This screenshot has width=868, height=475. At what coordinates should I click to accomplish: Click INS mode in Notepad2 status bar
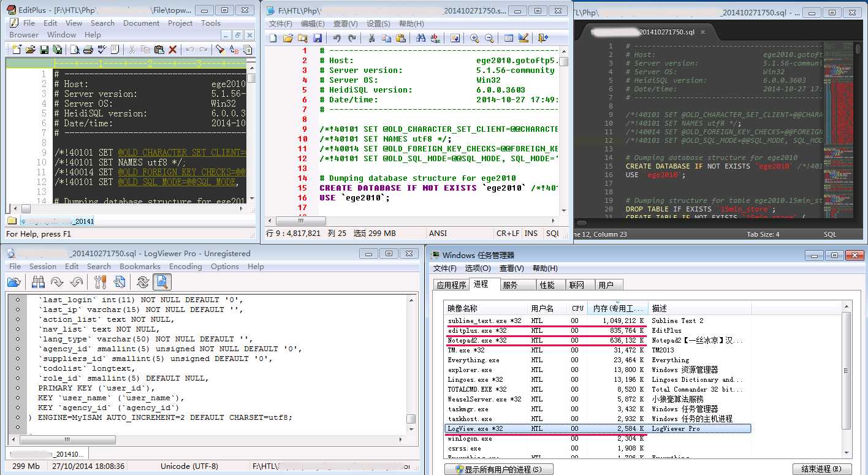point(531,234)
